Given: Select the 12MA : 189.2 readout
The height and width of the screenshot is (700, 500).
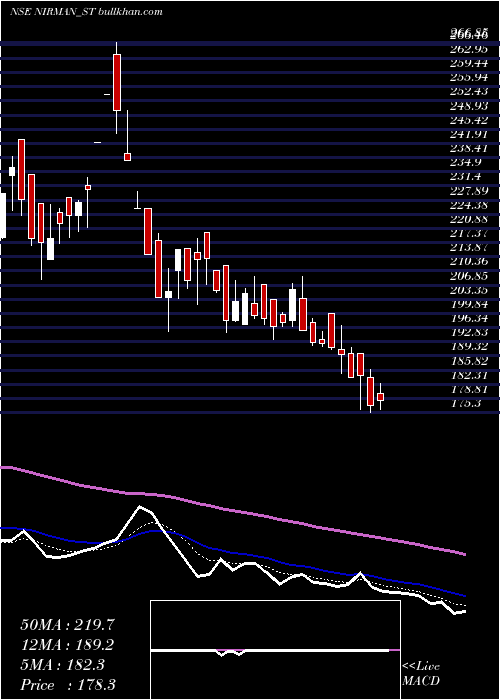Looking at the screenshot, I should pos(67,645).
